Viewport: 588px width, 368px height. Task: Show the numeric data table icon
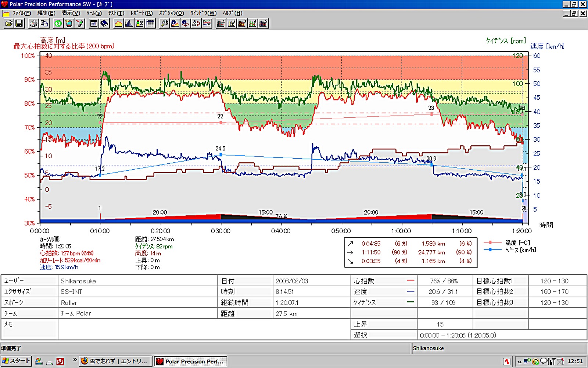(150, 23)
